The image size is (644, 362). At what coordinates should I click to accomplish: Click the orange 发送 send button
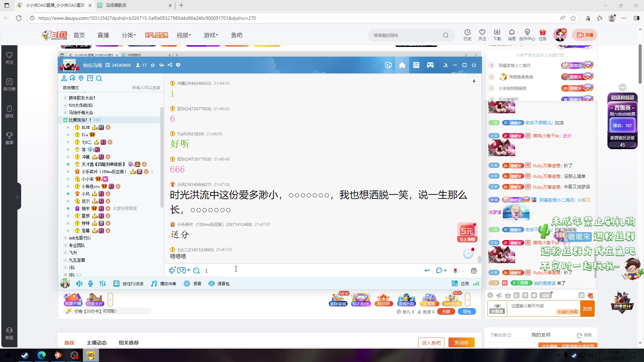pos(587,309)
